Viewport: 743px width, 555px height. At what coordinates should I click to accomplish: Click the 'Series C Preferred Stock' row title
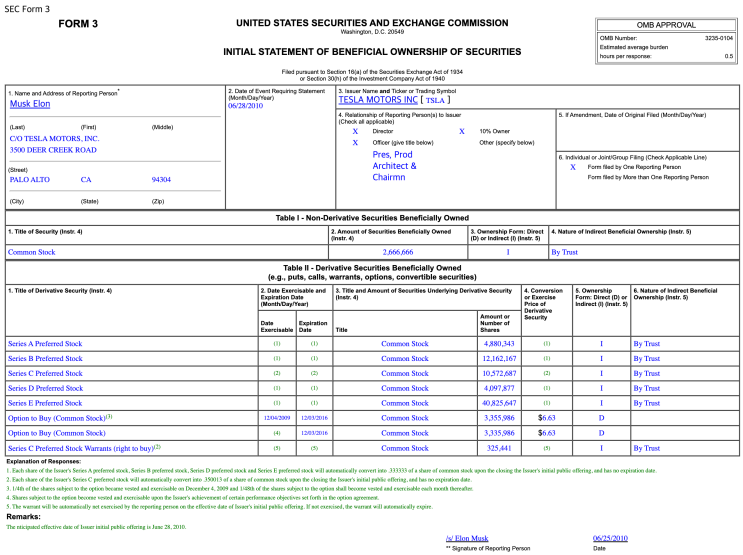pyautogui.click(x=45, y=373)
